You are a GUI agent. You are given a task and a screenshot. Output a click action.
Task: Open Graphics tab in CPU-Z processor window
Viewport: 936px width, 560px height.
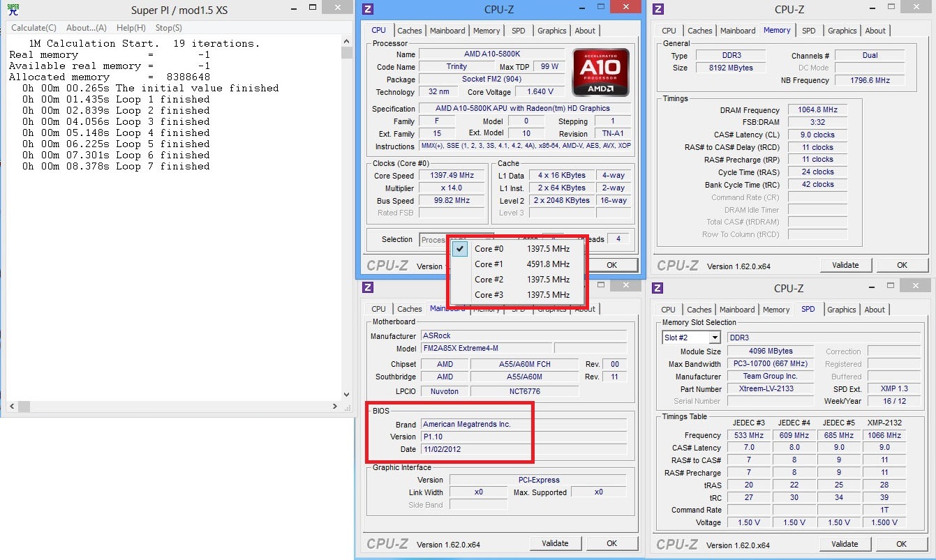point(552,31)
